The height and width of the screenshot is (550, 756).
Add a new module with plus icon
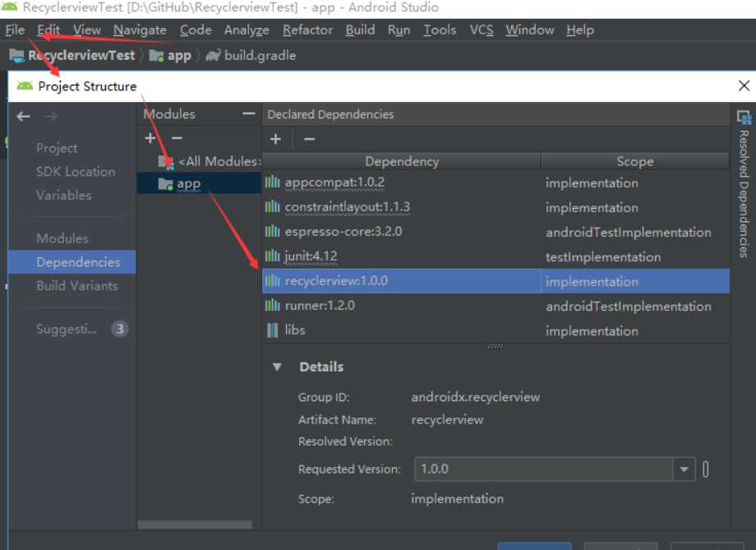click(150, 138)
